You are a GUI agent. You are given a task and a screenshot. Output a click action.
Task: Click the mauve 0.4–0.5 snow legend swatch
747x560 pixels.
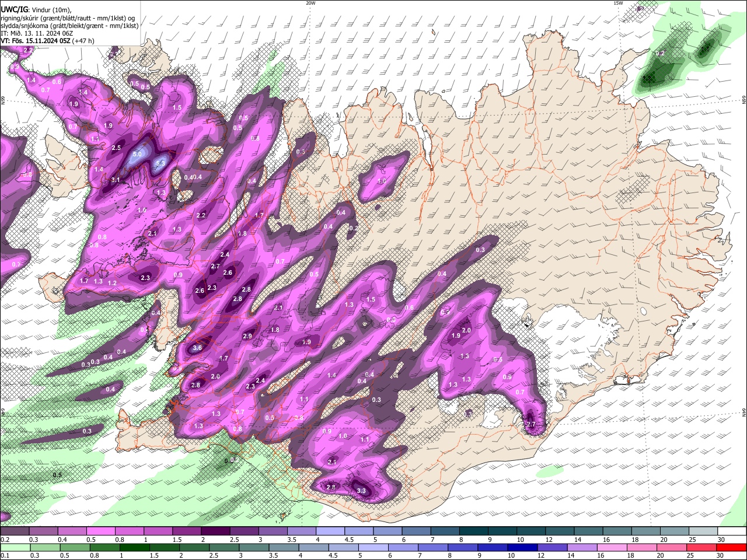[x=73, y=531]
